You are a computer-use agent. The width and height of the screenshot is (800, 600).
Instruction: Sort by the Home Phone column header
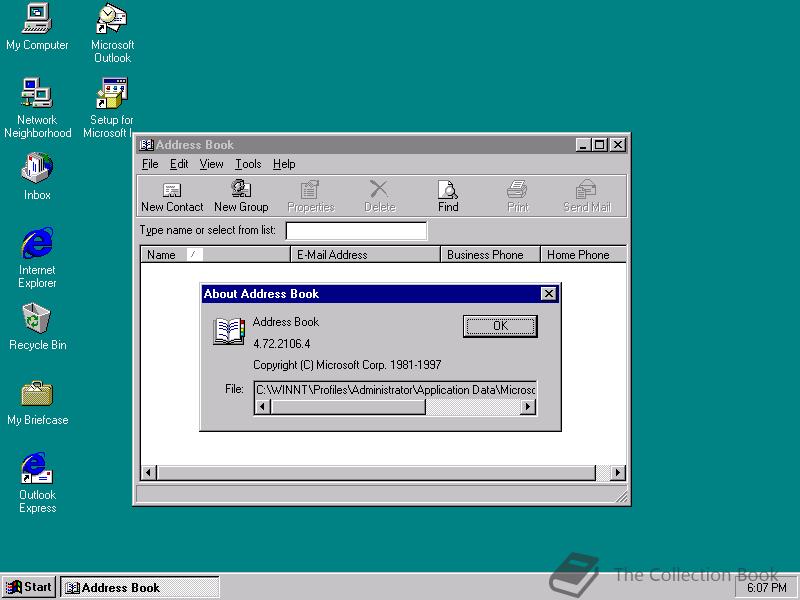point(583,255)
